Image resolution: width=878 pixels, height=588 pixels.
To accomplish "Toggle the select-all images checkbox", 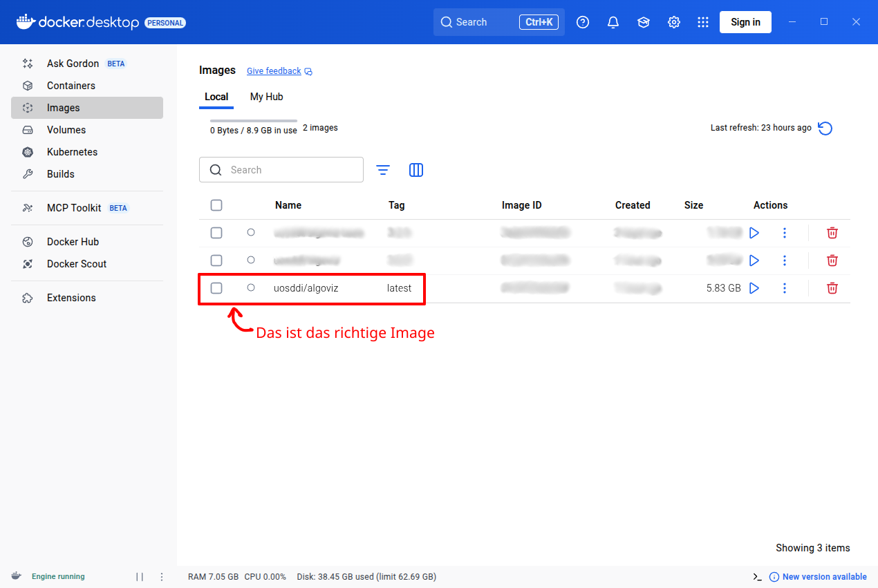I will [x=216, y=205].
